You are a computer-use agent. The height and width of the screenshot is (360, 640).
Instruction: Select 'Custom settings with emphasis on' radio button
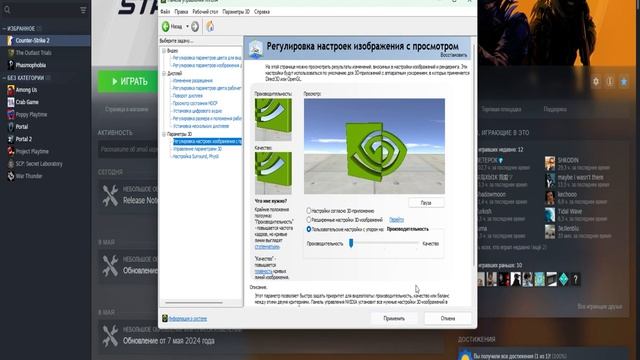(309, 229)
